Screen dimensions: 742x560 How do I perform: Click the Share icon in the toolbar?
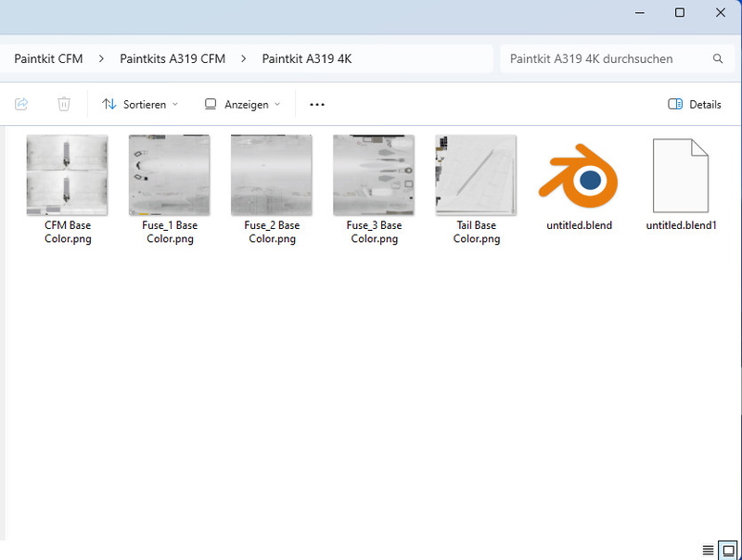click(x=21, y=104)
